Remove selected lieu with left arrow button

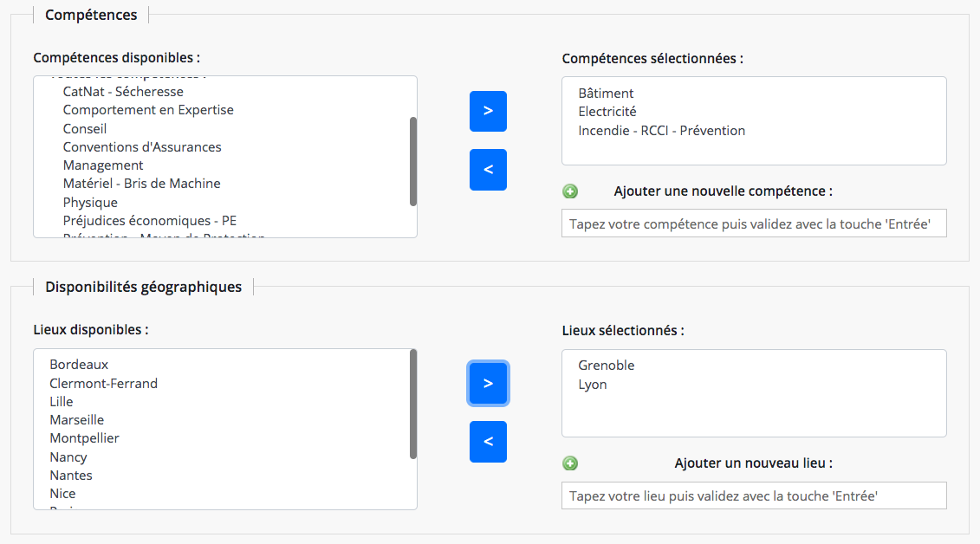[488, 442]
